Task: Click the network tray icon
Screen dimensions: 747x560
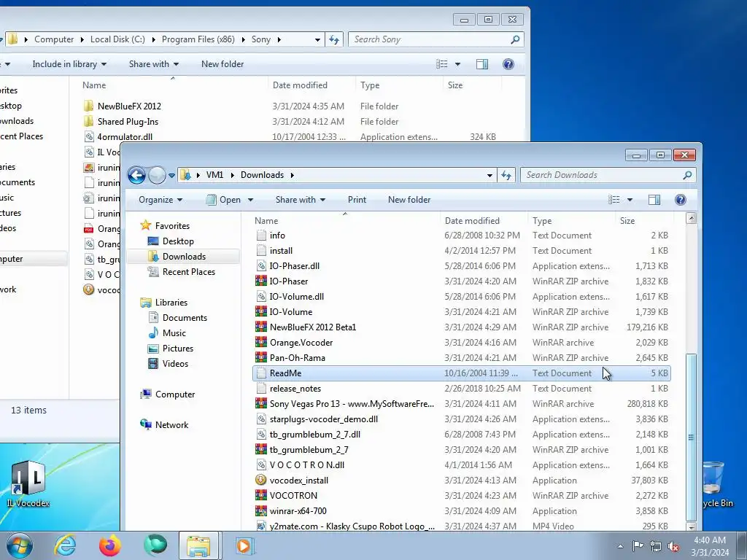Action: [x=656, y=546]
